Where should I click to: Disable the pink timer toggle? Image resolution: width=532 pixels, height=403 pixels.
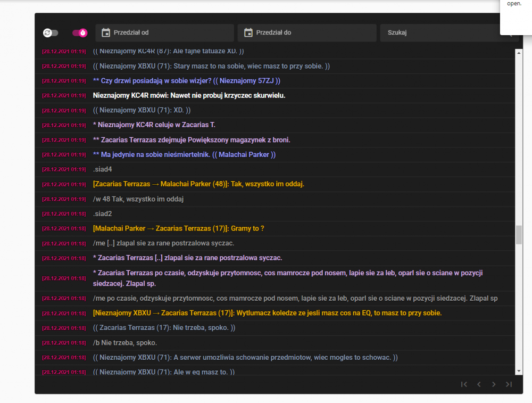[x=80, y=32]
